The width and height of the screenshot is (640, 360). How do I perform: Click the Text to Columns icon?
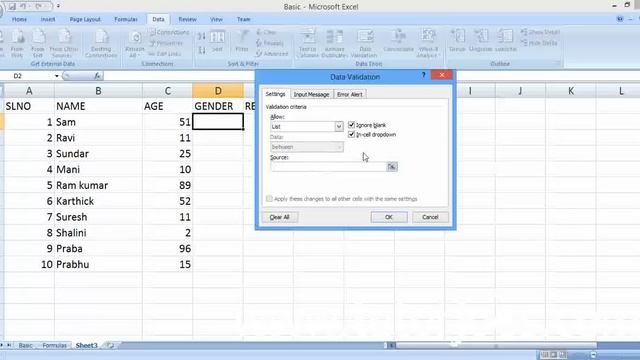pos(307,43)
